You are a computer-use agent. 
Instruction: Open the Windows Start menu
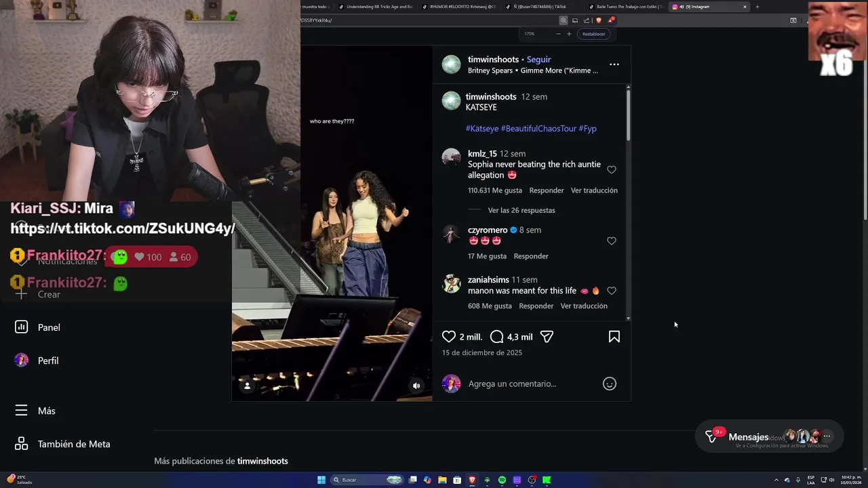tap(321, 480)
